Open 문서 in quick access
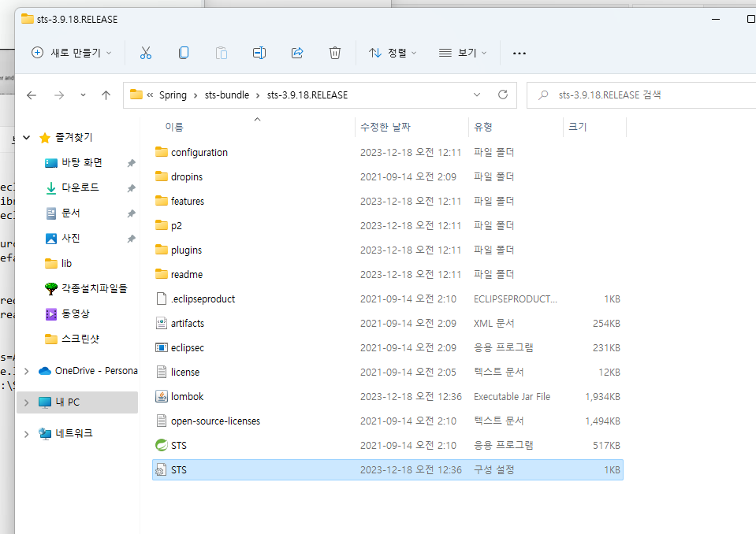756x534 pixels. coord(70,213)
